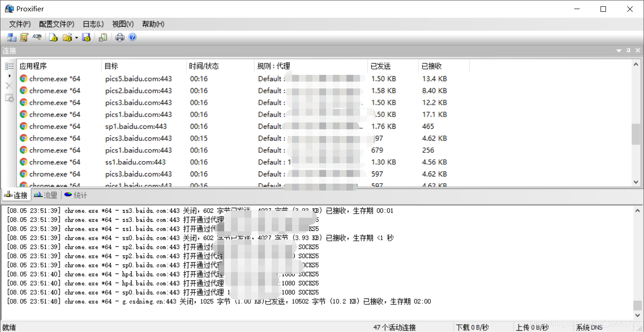The width and height of the screenshot is (644, 332).
Task: Open the 日志(L) menu
Action: coord(93,24)
